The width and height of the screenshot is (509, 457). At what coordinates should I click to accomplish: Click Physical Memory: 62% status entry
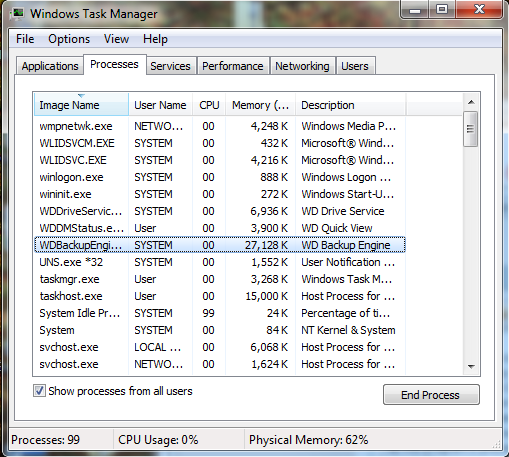[309, 440]
